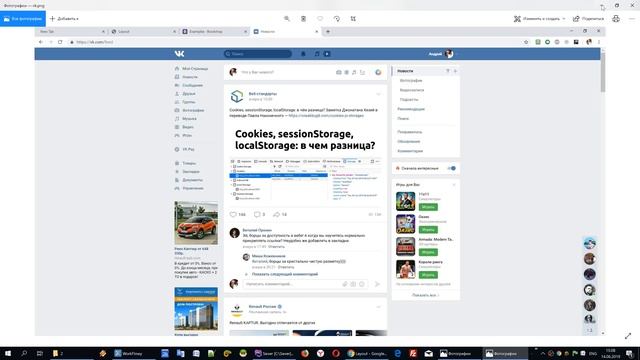
Task: Open Windows taskbar search icon
Action: coord(24,353)
